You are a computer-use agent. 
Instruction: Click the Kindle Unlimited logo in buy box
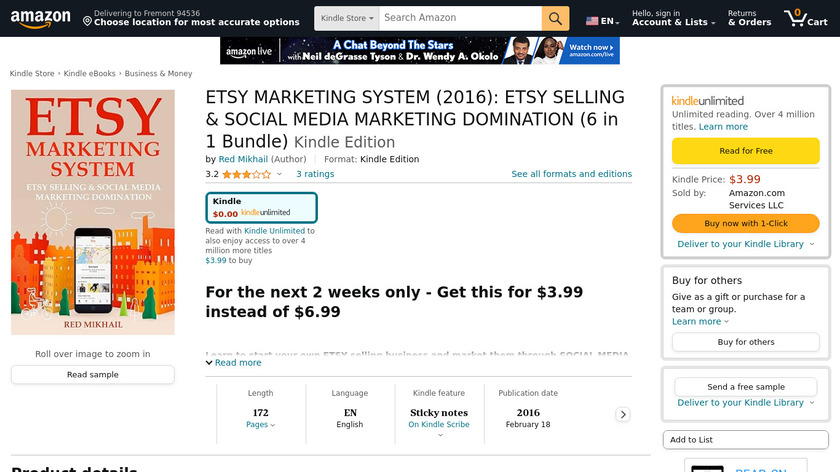click(707, 101)
